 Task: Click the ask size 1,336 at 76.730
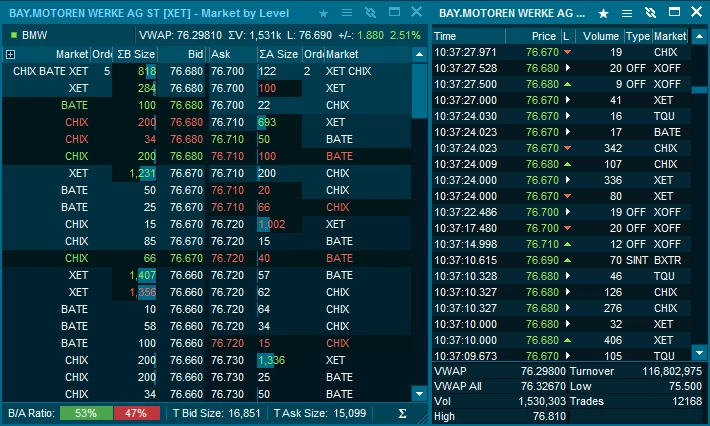point(272,360)
